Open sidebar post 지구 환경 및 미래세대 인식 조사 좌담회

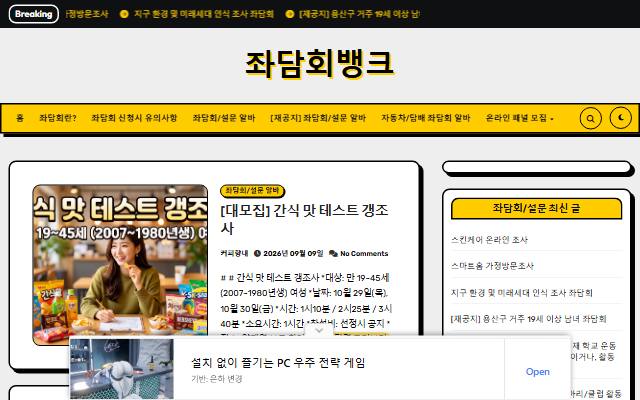pos(521,293)
